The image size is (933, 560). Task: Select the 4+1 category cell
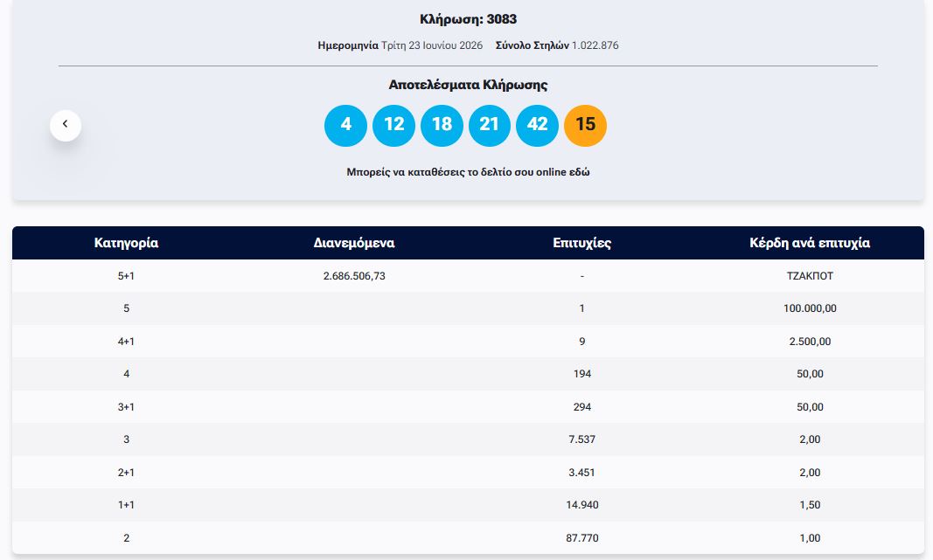point(126,342)
